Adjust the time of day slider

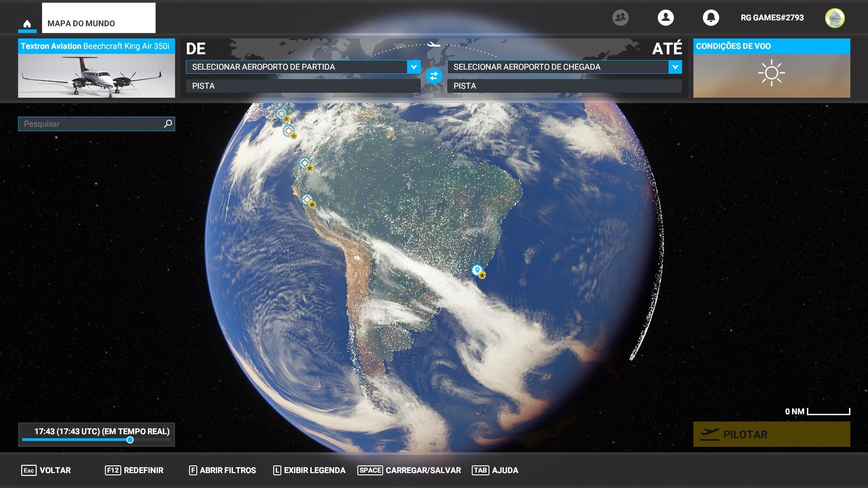click(131, 439)
